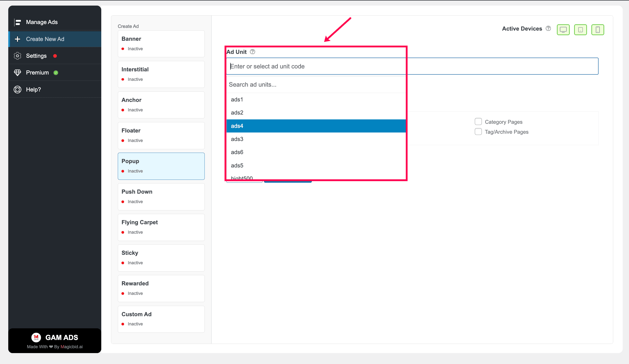Image resolution: width=629 pixels, height=364 pixels.
Task: Toggle the desktop device icon
Action: [x=563, y=30]
